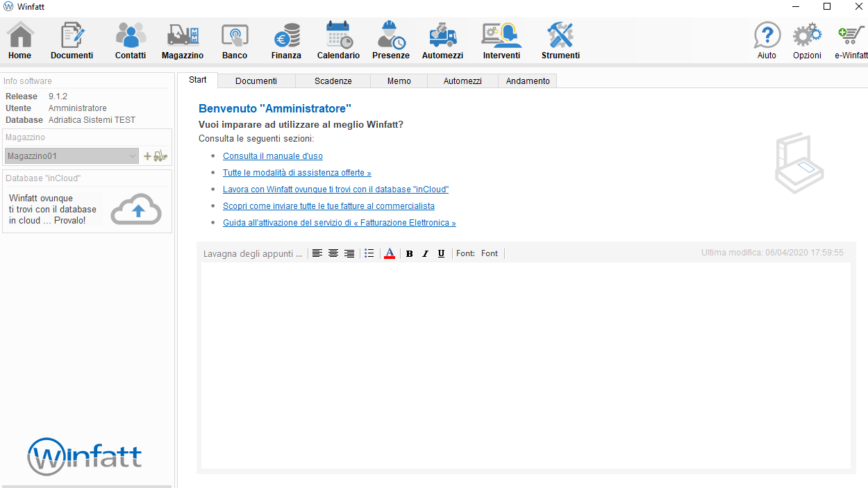Screen dimensions: 868x488
Task: Add a new warehouse with plus icon
Action: click(147, 156)
